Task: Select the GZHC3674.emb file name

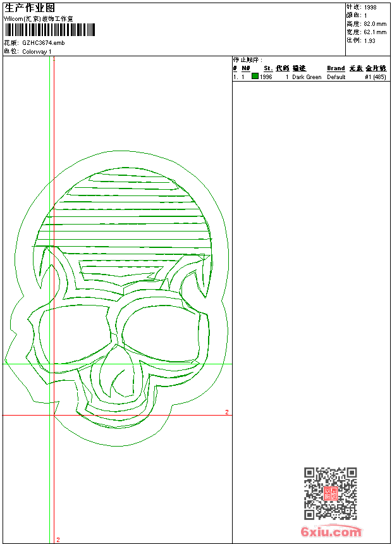Action: click(43, 43)
